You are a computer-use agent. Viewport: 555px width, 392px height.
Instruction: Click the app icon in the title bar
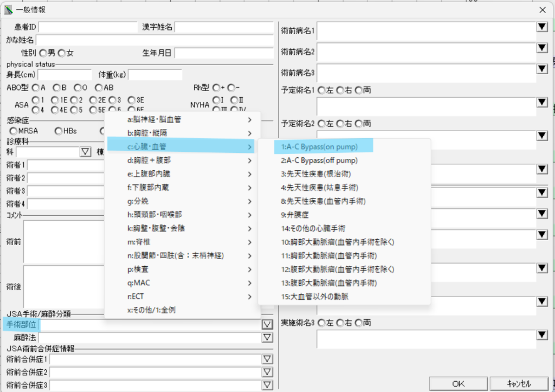[x=9, y=9]
